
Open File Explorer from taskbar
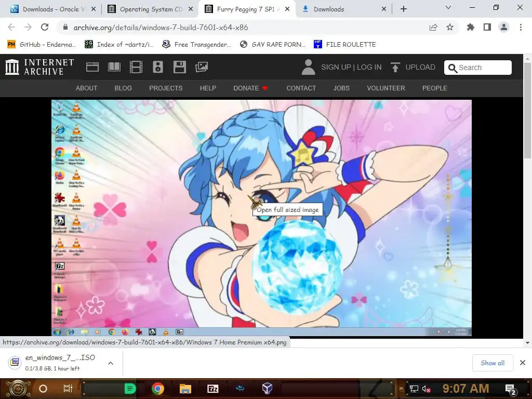185,389
